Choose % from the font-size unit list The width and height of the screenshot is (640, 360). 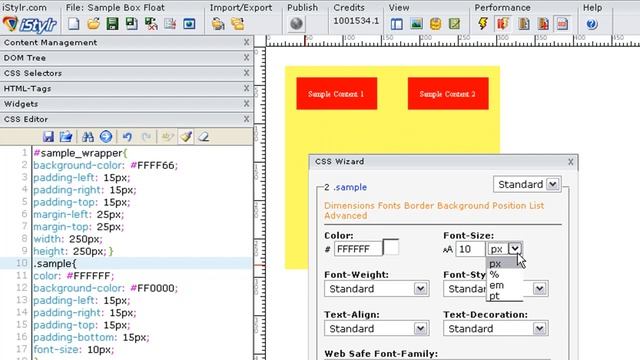504,274
